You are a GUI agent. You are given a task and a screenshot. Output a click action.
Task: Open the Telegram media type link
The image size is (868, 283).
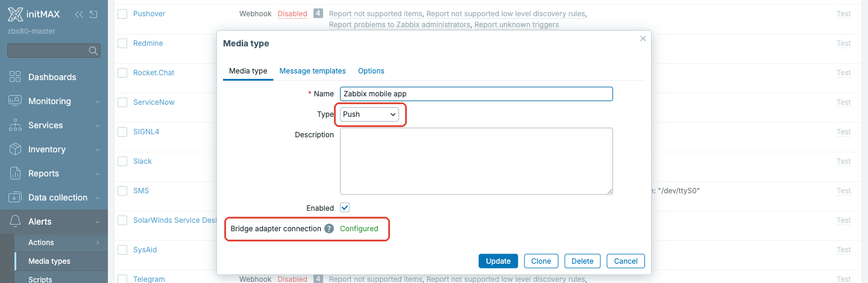pos(149,279)
